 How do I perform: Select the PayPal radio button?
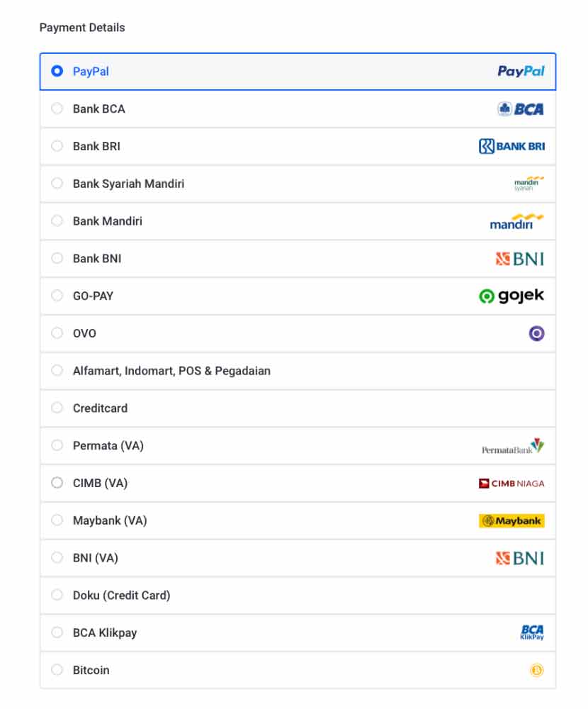(57, 72)
